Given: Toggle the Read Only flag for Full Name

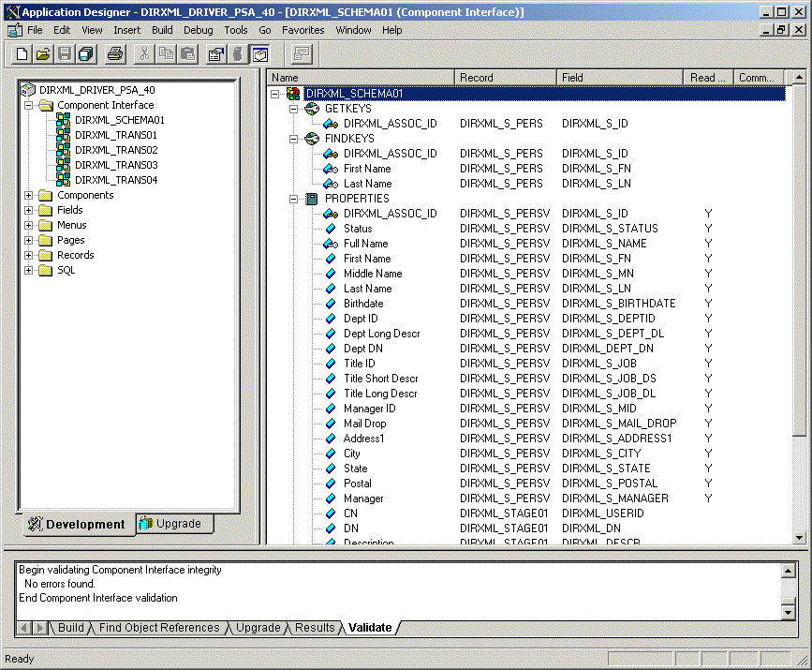Looking at the screenshot, I should [708, 243].
